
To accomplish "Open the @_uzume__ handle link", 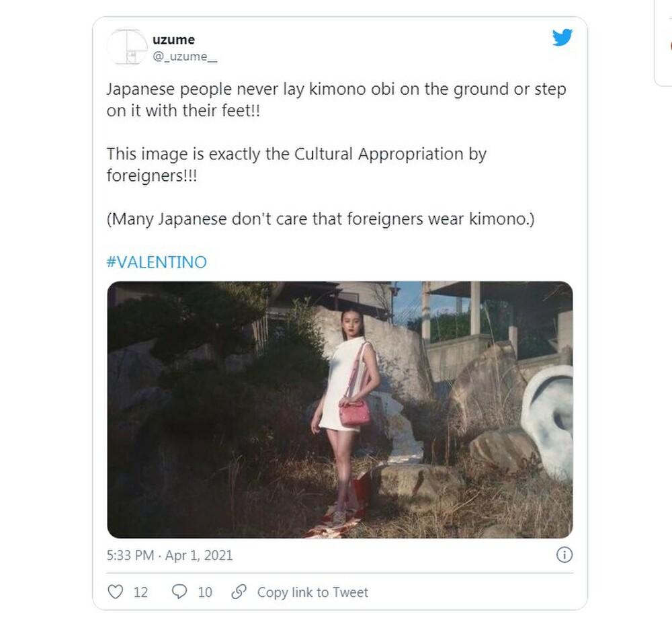I will click(x=185, y=56).
